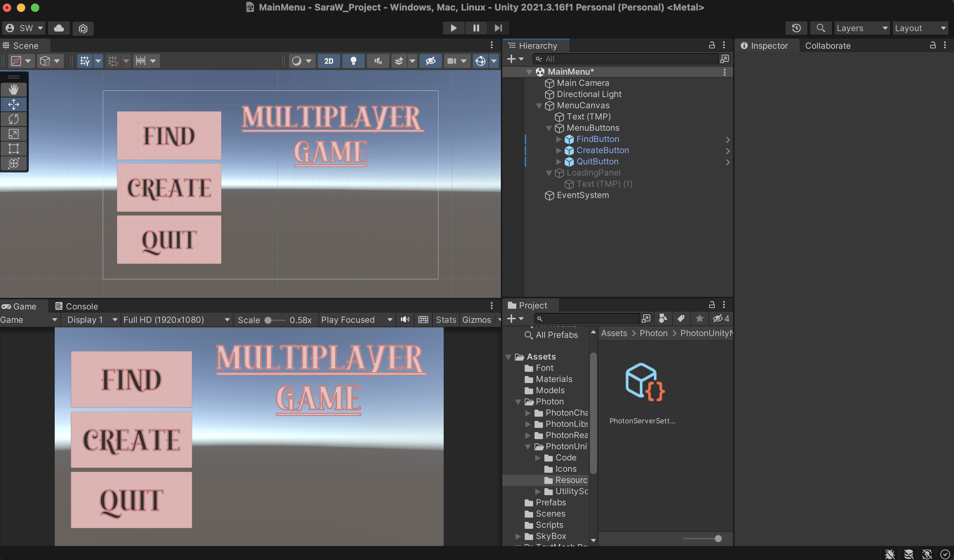This screenshot has width=954, height=560.
Task: Select the Rect Transform tool
Action: coord(14,148)
